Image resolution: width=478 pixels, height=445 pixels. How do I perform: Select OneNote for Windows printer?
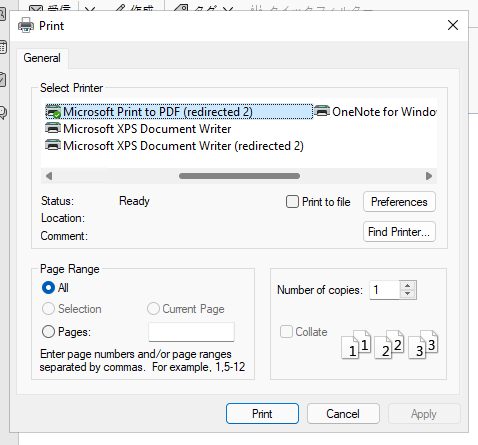click(x=376, y=112)
